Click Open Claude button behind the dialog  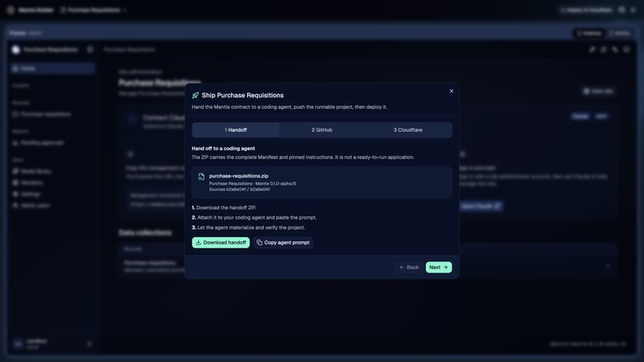click(480, 206)
